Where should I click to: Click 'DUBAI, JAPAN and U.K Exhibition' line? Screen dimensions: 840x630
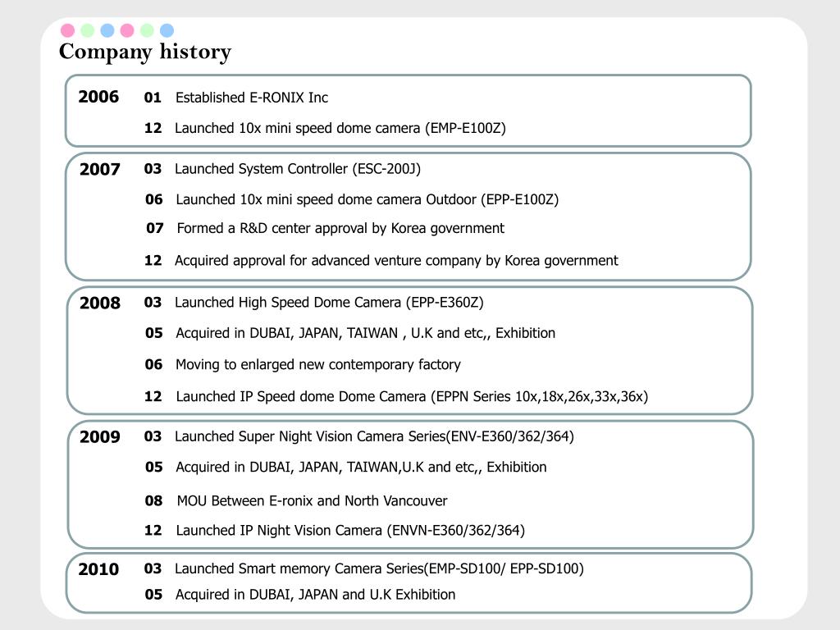tap(316, 595)
